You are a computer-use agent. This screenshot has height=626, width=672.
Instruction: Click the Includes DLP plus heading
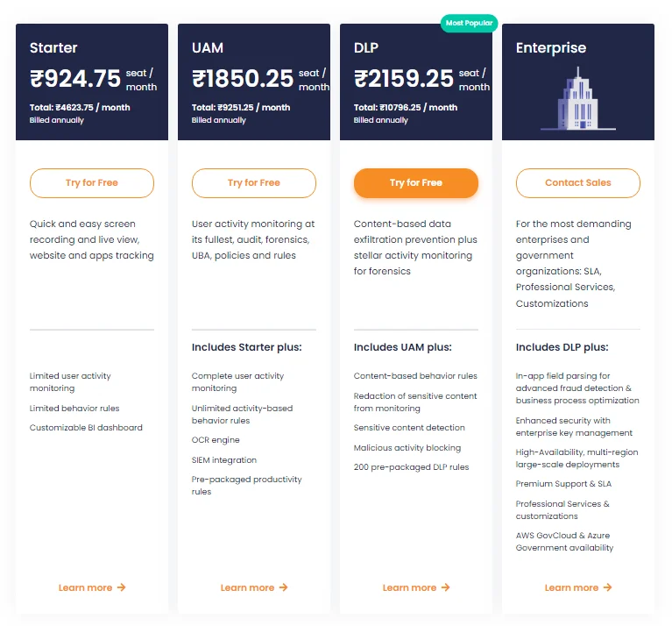pos(562,347)
